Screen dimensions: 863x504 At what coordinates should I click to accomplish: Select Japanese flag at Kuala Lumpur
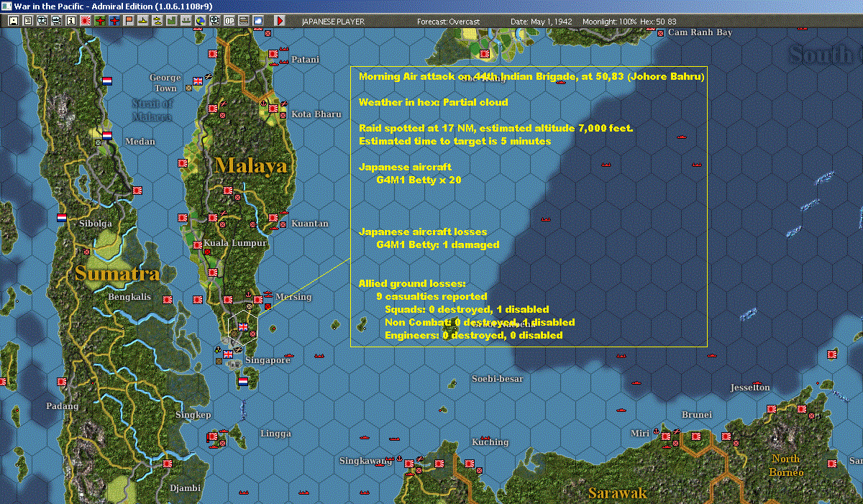pos(198,244)
